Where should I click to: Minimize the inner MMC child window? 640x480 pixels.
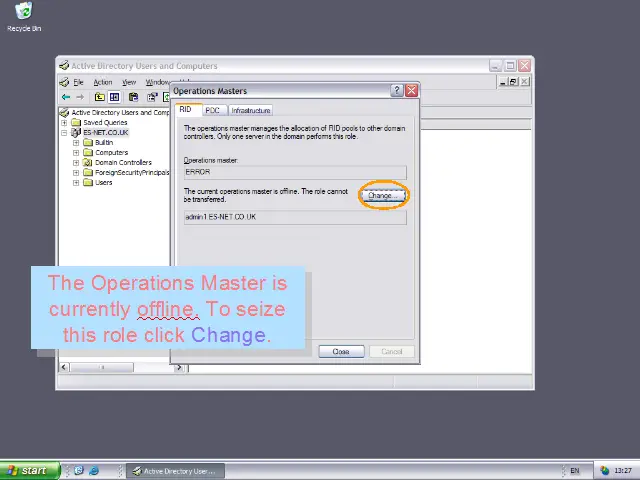click(503, 82)
